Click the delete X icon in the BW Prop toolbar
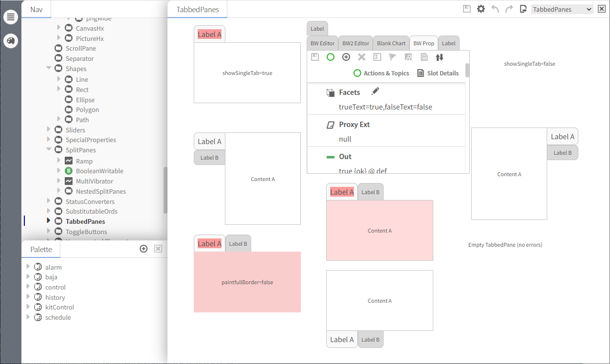The image size is (610, 364). click(362, 57)
